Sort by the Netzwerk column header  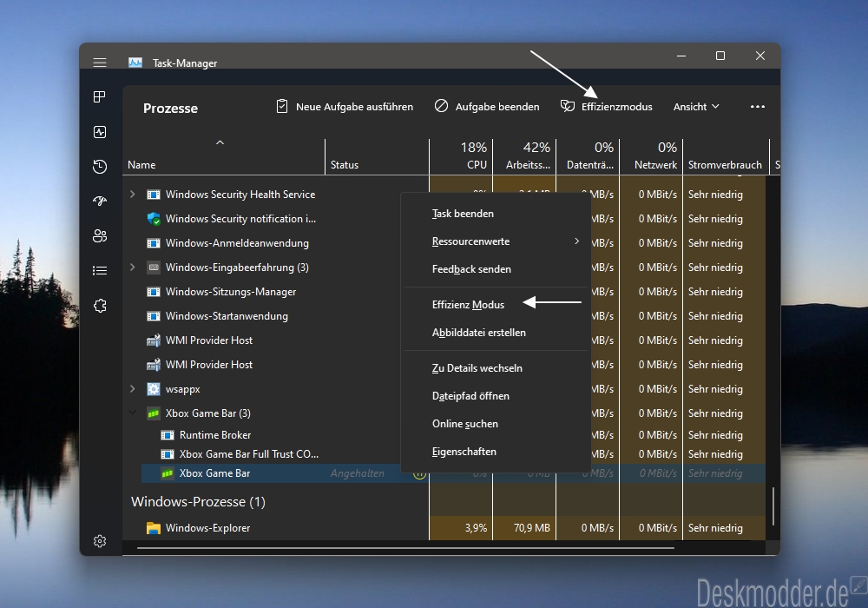coord(651,156)
